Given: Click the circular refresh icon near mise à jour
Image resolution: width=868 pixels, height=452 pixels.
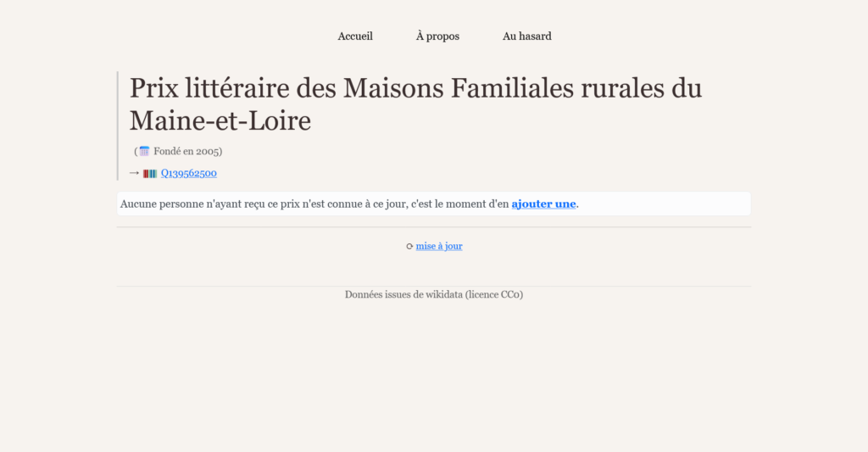Looking at the screenshot, I should (x=409, y=247).
